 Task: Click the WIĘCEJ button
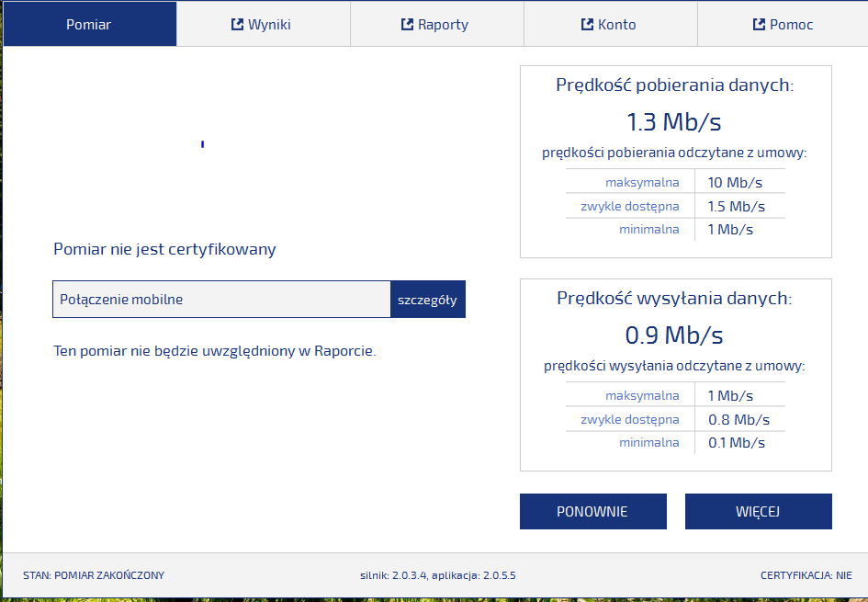click(x=758, y=512)
